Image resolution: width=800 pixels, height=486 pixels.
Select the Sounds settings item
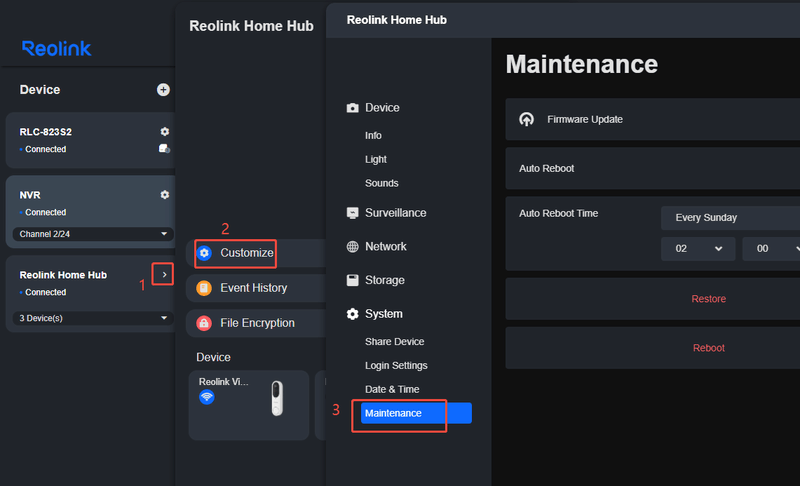click(382, 183)
